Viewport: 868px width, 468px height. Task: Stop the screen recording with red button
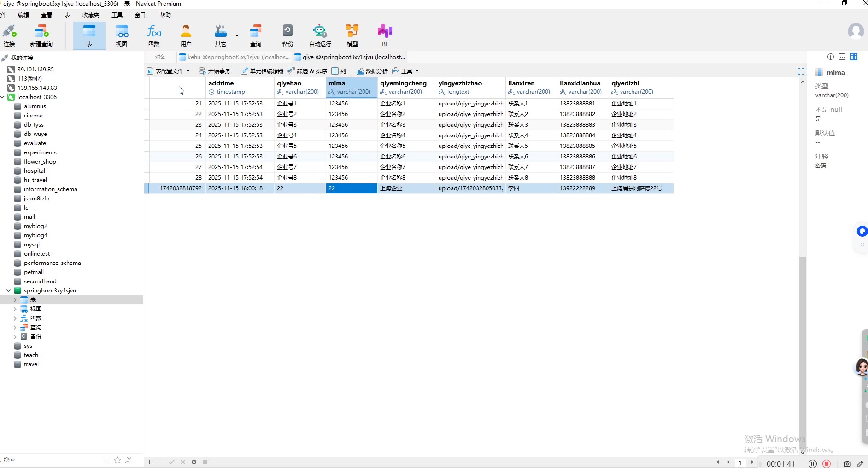pos(827,464)
